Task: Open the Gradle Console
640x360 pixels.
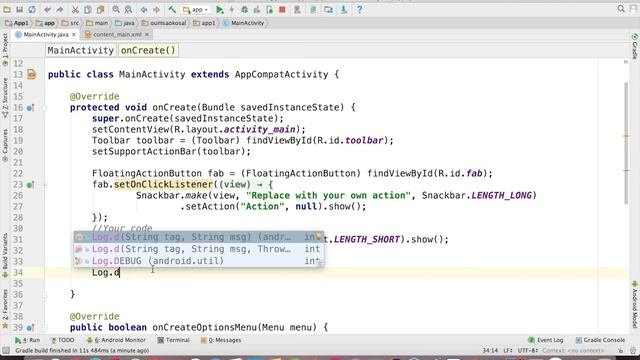Action: [x=600, y=340]
